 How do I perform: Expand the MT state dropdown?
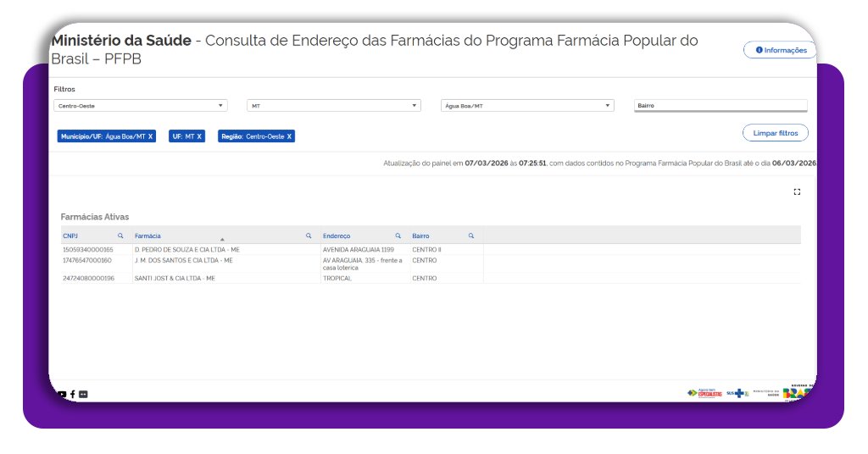tap(334, 106)
